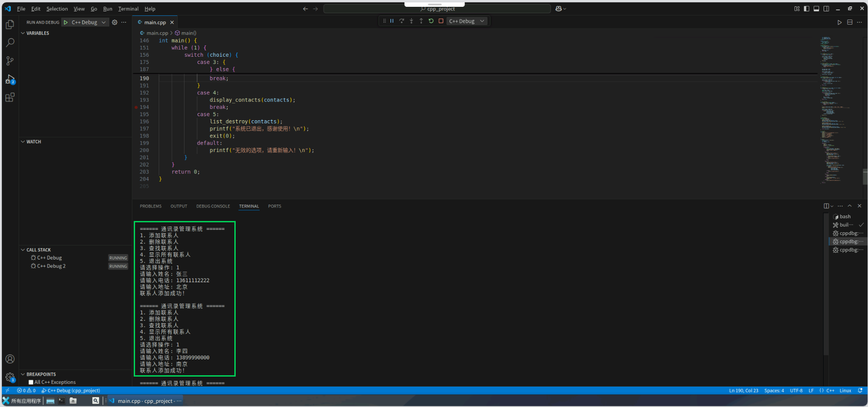Open launch.json via gear icon
The width and height of the screenshot is (868, 407).
[115, 22]
